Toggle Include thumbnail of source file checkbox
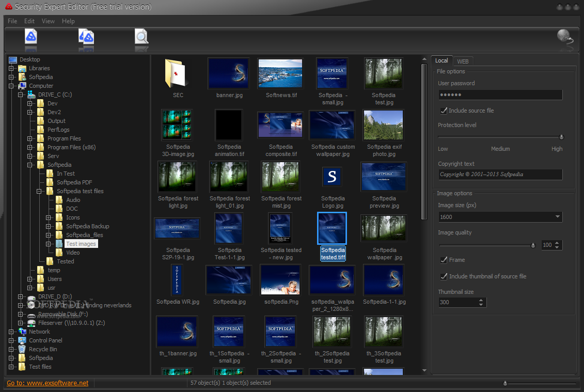This screenshot has height=392, width=584. pyautogui.click(x=444, y=276)
